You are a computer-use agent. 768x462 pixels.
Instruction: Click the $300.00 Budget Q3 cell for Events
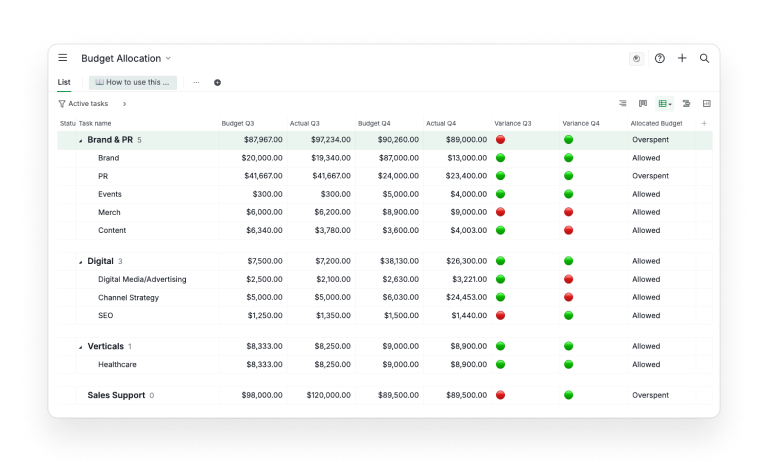tap(267, 194)
